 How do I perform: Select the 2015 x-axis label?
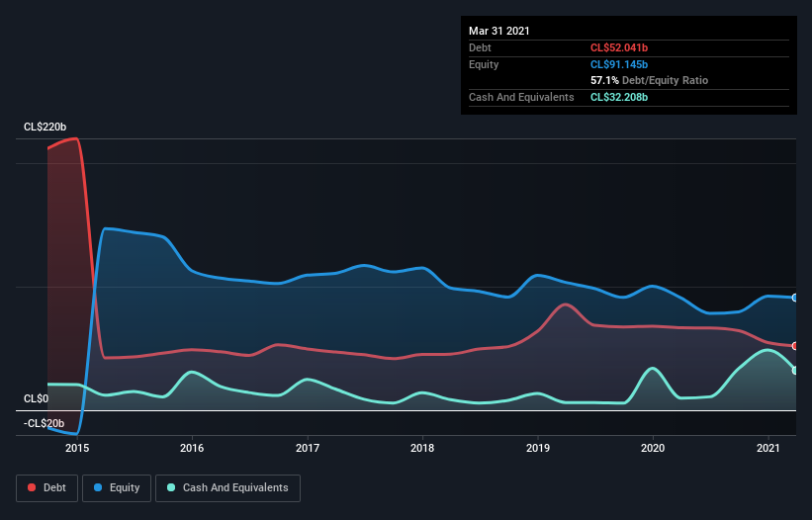(76, 448)
